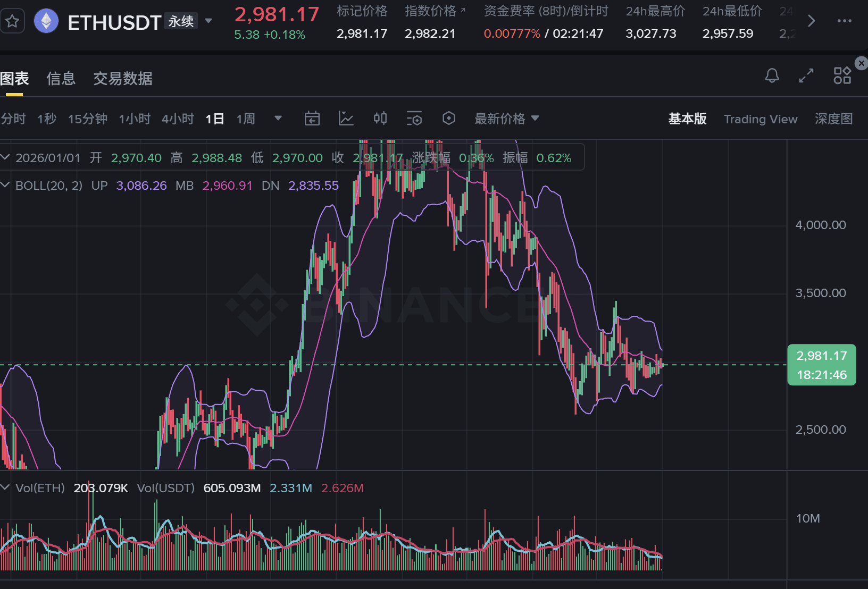
Task: Open the ETHUSDT pair selector arrow
Action: tap(208, 21)
